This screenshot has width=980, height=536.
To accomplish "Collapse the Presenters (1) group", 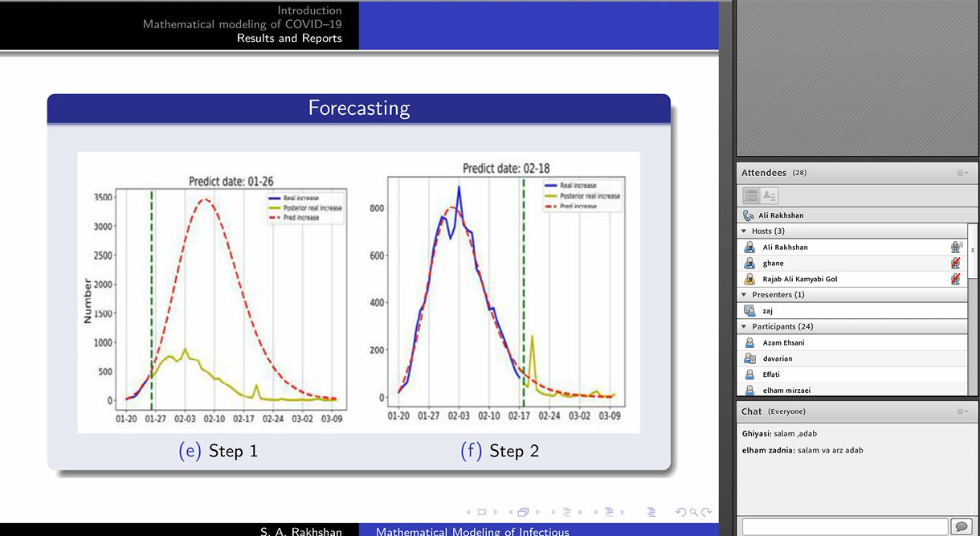I will (x=744, y=295).
